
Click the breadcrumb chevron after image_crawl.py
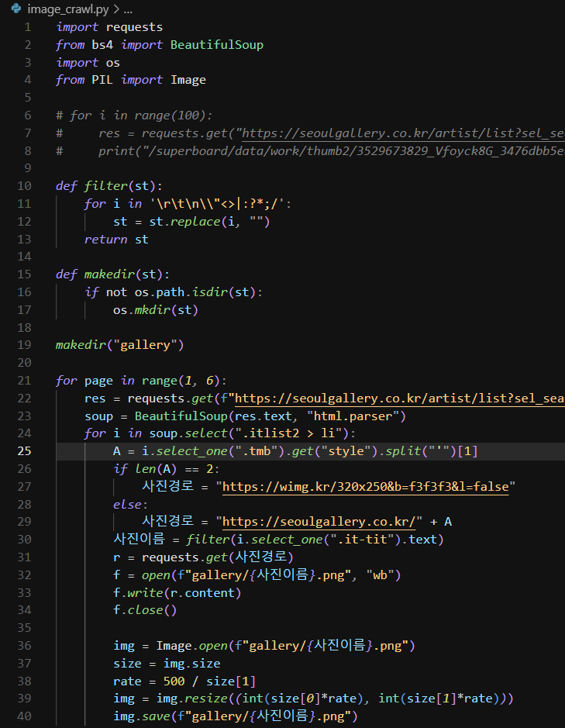115,9
